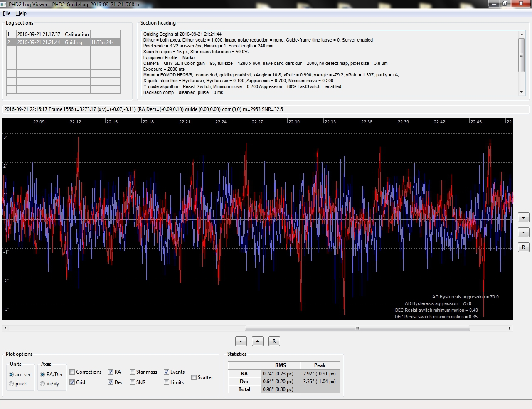Image resolution: width=532 pixels, height=409 pixels.
Task: Click the graph horizontal scrollbar thumb
Action: [357, 328]
